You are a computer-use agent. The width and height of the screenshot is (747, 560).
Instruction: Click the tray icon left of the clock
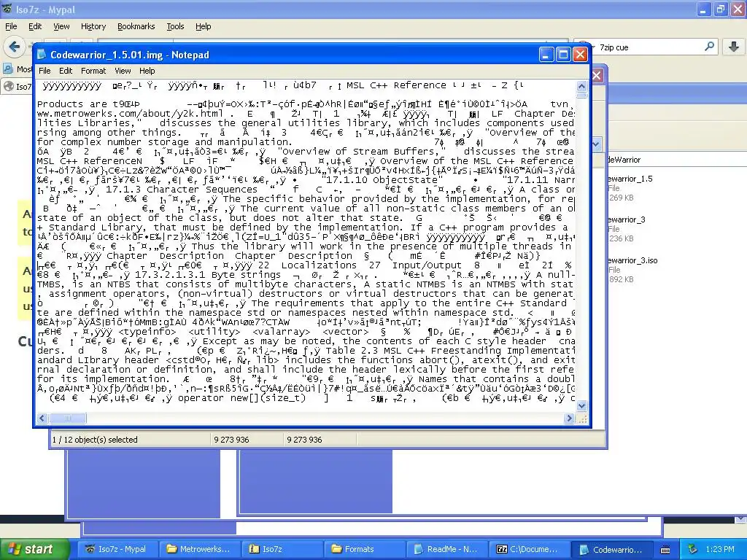pos(693,549)
